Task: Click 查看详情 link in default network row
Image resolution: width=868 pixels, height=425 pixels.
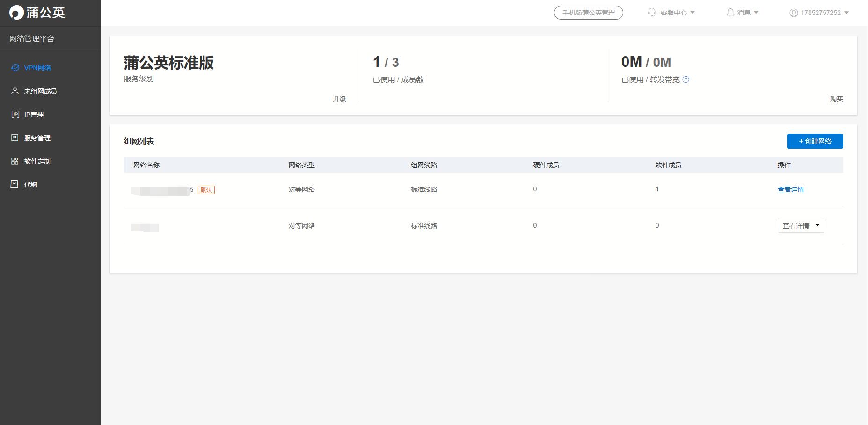Action: pyautogui.click(x=791, y=189)
